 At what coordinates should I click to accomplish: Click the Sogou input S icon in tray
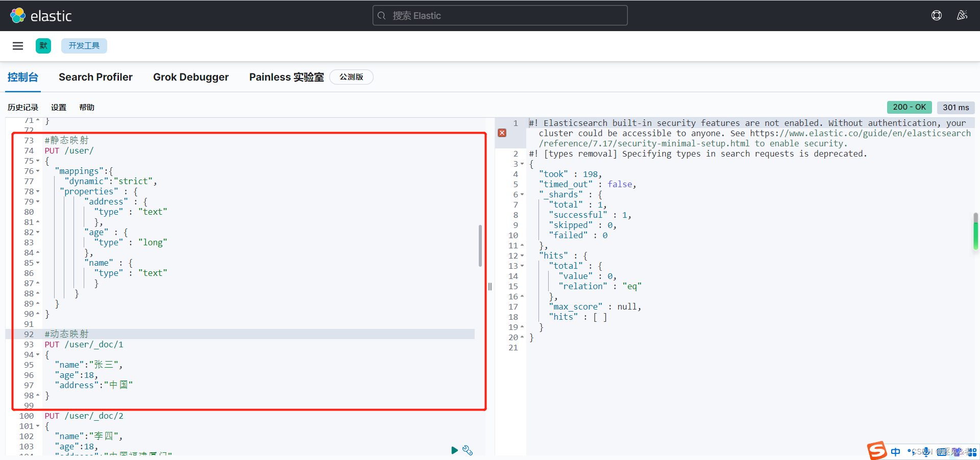click(x=876, y=451)
